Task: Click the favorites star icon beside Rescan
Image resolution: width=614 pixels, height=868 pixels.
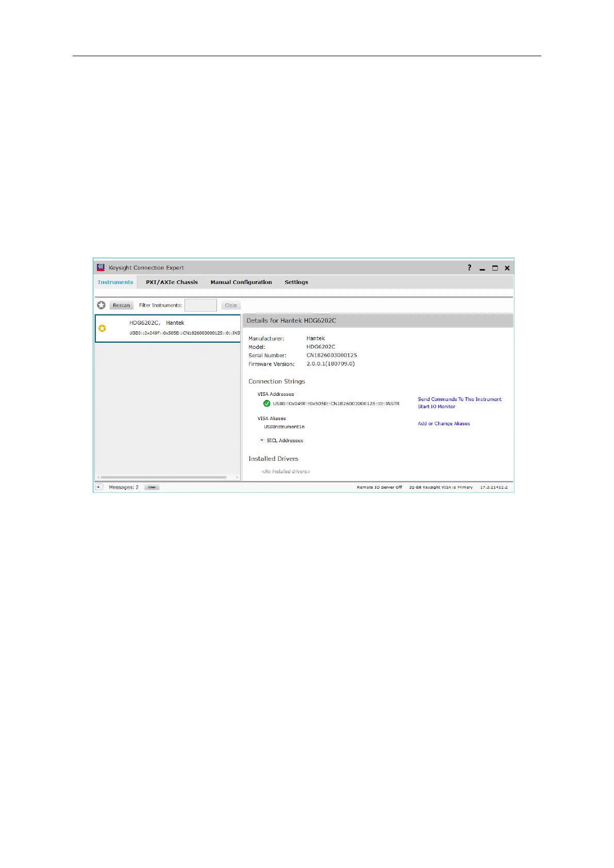Action: tap(102, 305)
